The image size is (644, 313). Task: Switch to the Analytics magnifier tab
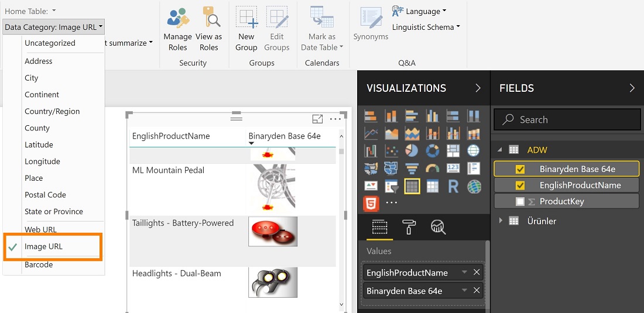pyautogui.click(x=439, y=226)
